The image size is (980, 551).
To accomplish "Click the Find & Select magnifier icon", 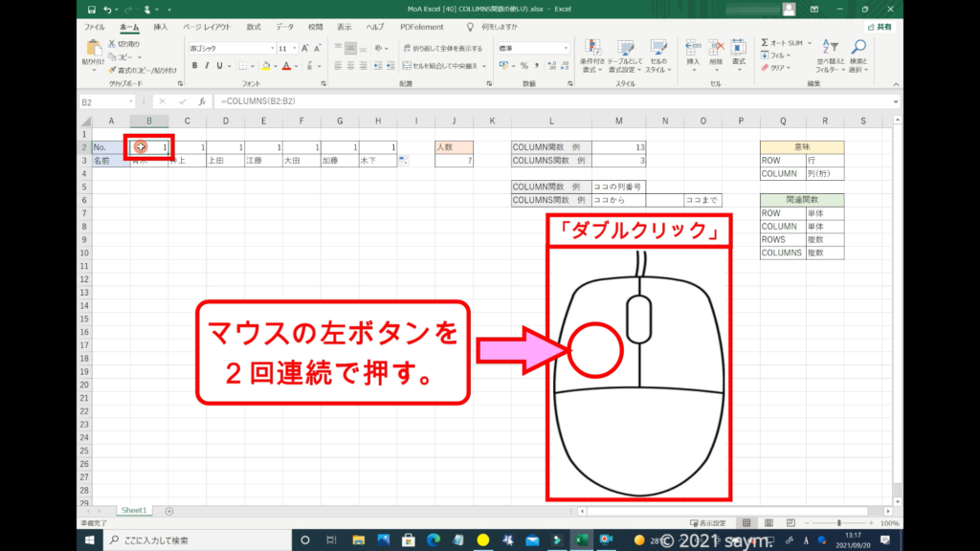I will click(x=858, y=48).
